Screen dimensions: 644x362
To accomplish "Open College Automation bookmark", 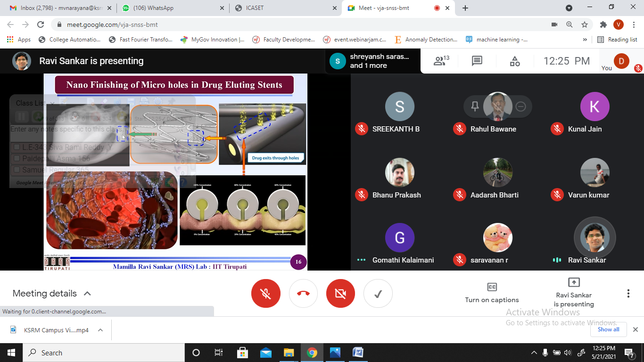I will click(69, 40).
